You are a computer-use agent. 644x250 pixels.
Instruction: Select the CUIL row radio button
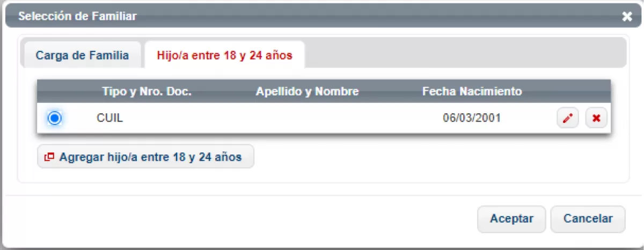(x=55, y=118)
